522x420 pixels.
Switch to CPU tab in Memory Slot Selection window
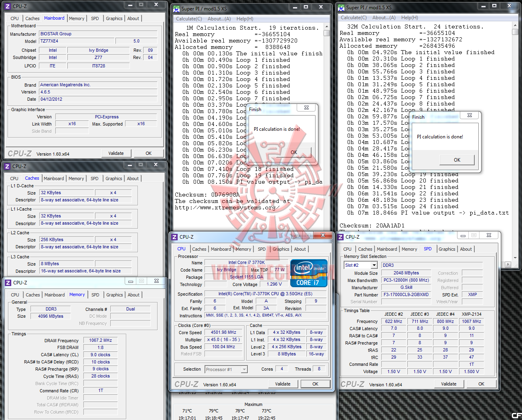click(x=348, y=249)
